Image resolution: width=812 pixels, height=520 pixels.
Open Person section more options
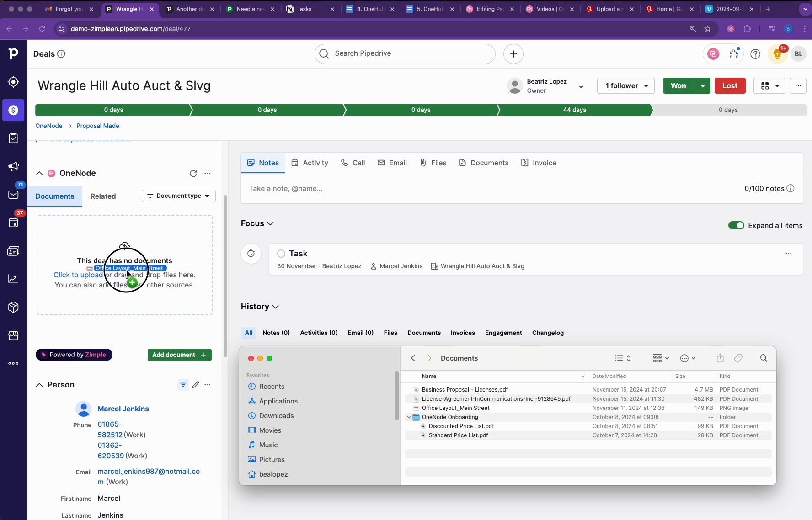(208, 385)
